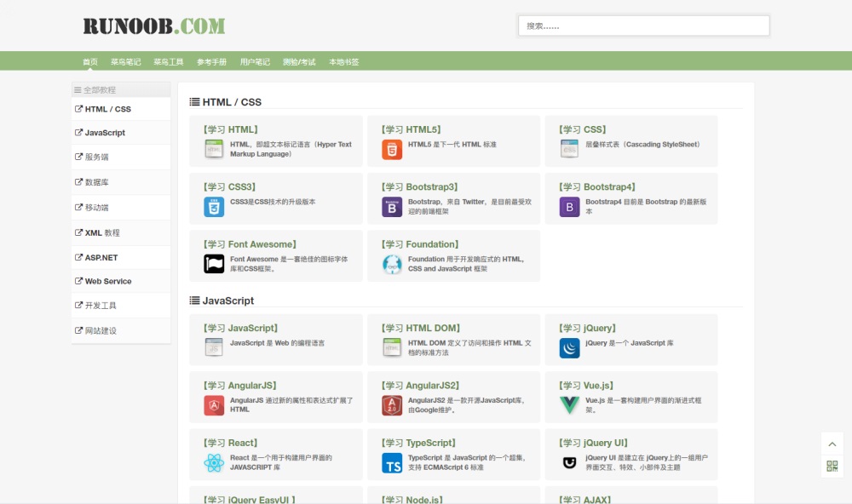
Task: Open the 菜鸟工具 nav item
Action: pos(169,62)
